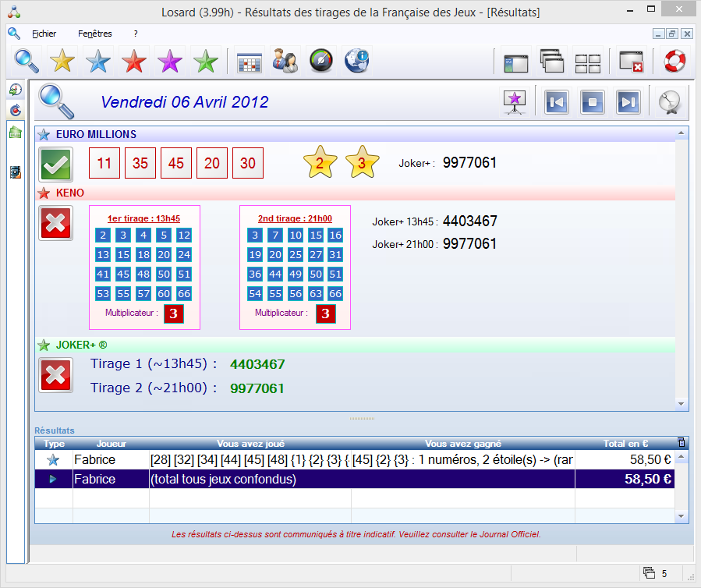701x588 pixels.
Task: Click the stop square button
Action: tap(592, 102)
